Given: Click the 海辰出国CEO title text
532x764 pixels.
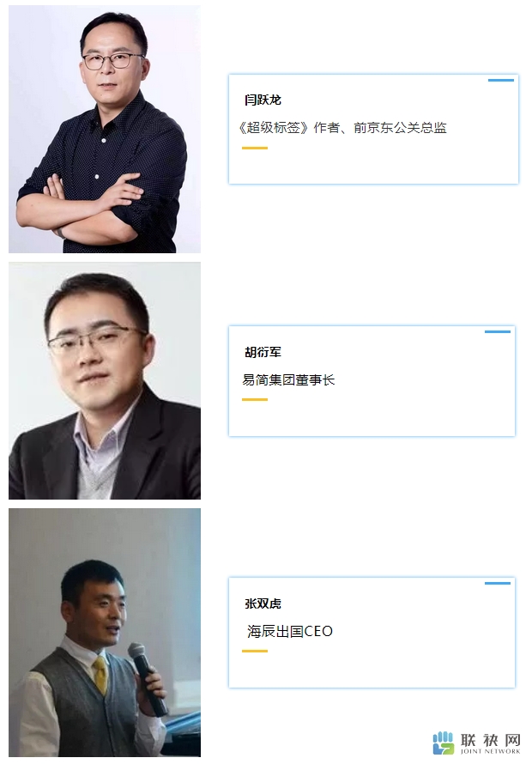Looking at the screenshot, I should (290, 631).
